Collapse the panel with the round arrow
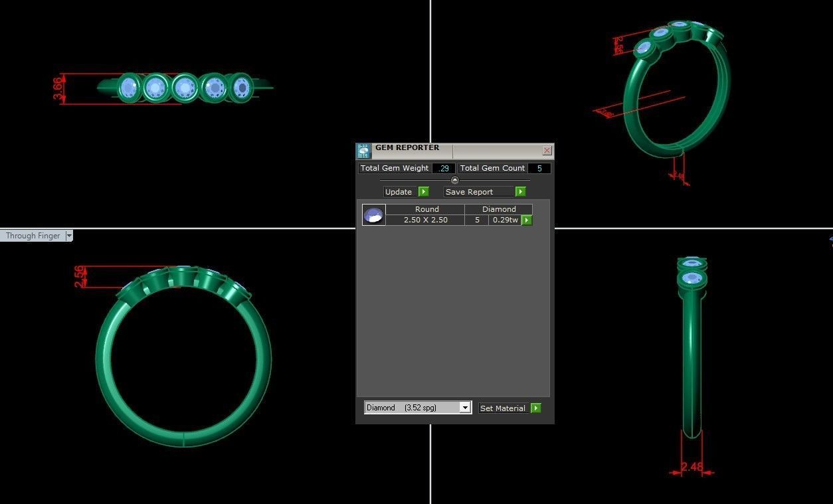 (455, 180)
